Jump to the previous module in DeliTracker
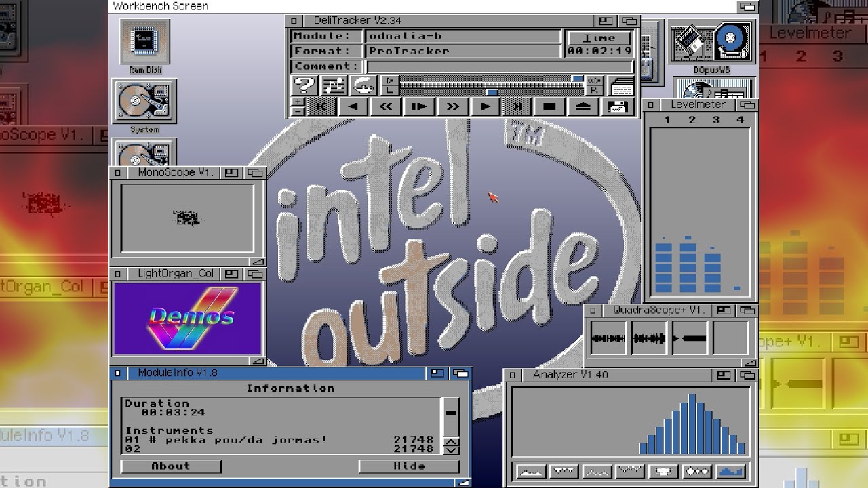Viewport: 868px width, 488px height. [322, 106]
